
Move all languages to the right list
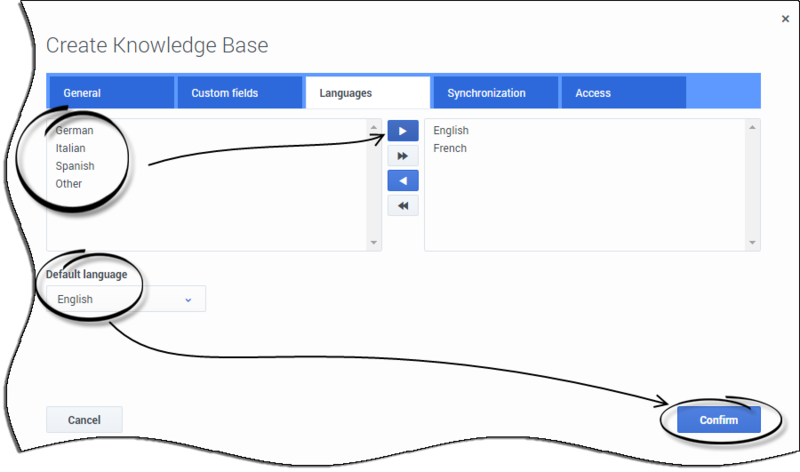click(x=403, y=156)
